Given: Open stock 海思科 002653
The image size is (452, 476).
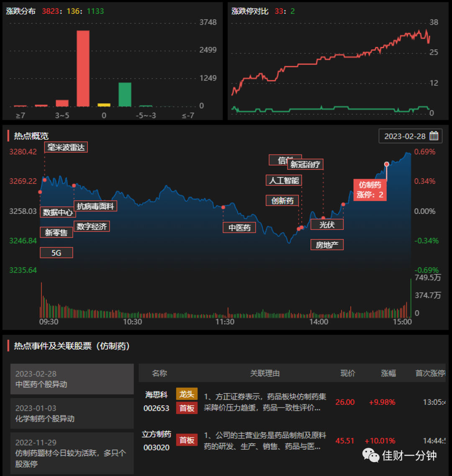Looking at the screenshot, I should 157,401.
